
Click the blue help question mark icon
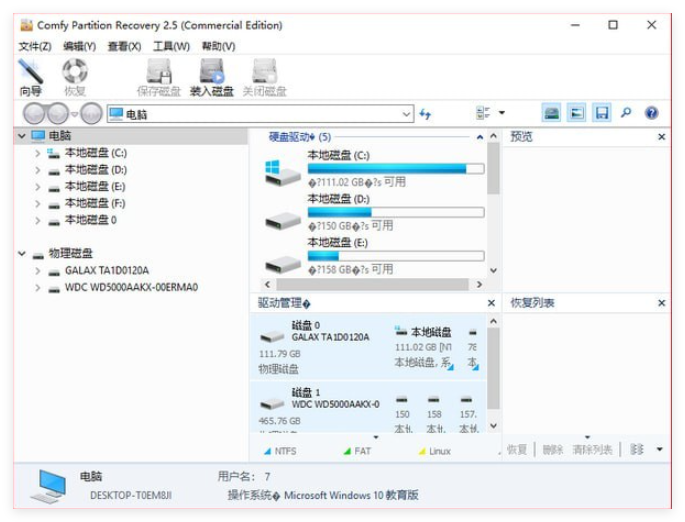651,114
